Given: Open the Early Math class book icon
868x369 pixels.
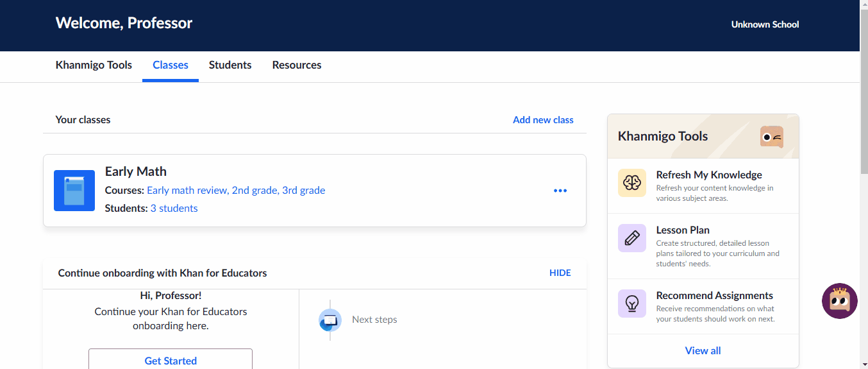Looking at the screenshot, I should tap(74, 191).
